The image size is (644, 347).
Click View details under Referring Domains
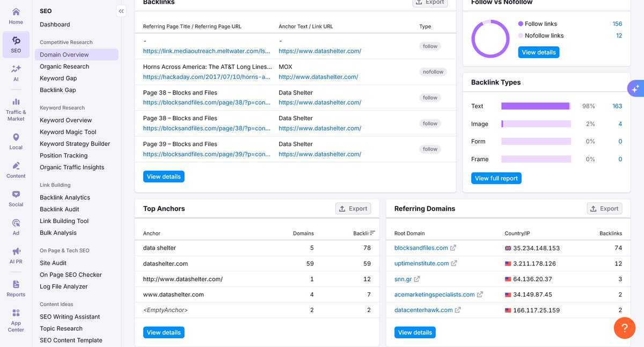(415, 332)
